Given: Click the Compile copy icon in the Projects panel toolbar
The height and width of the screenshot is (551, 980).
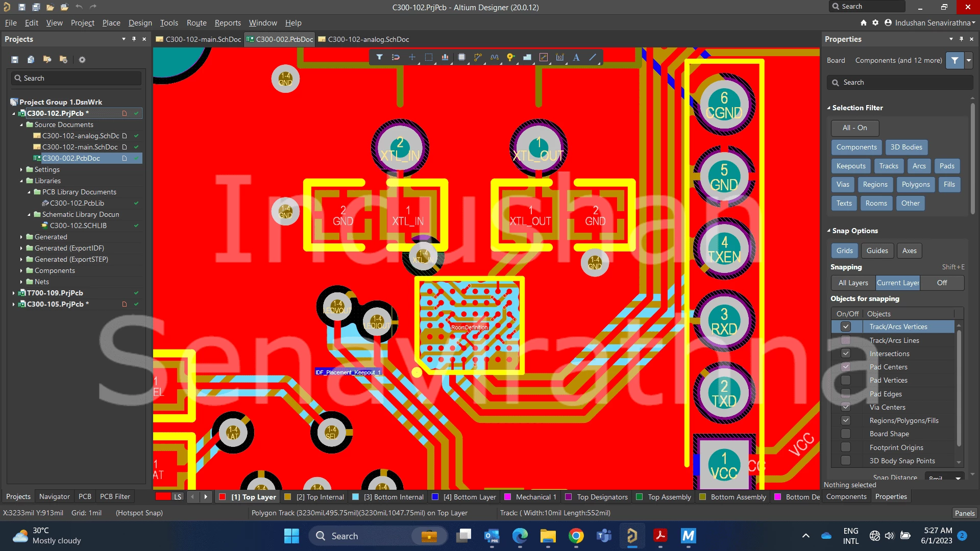Looking at the screenshot, I should (31, 60).
